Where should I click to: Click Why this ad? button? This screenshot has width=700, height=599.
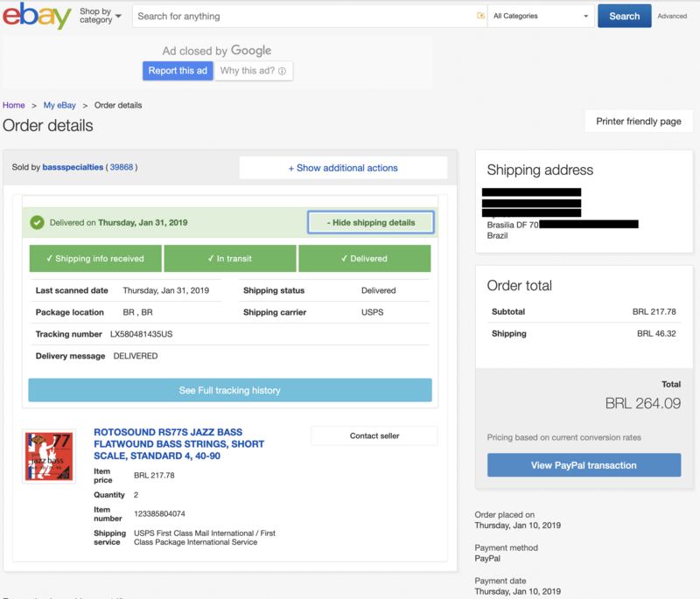(253, 71)
